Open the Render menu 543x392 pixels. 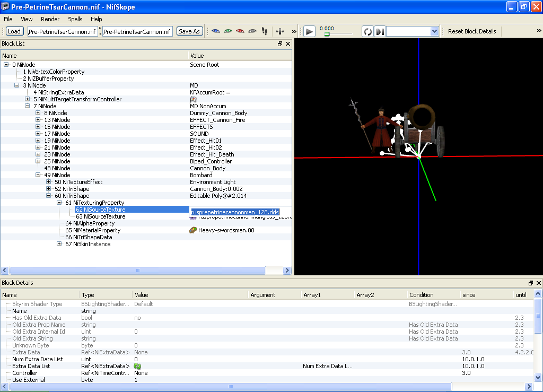click(50, 19)
